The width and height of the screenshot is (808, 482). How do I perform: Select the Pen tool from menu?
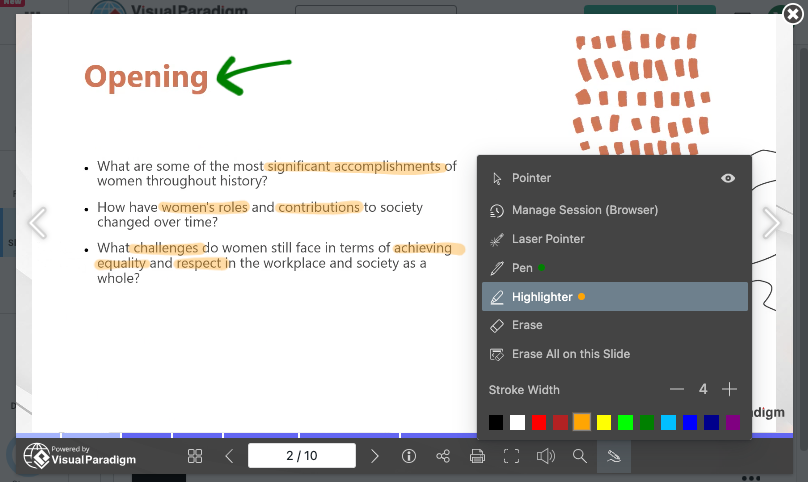[522, 268]
